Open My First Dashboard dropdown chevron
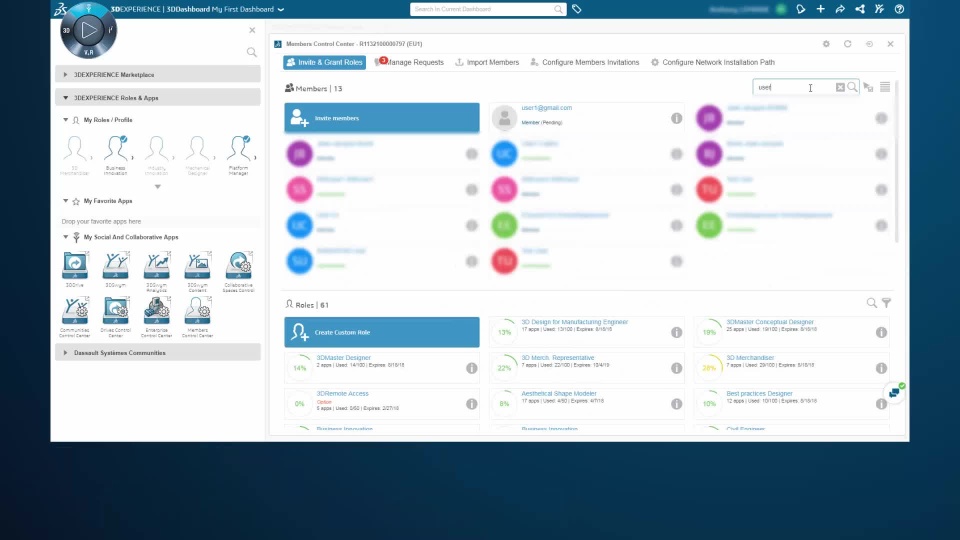Viewport: 960px width, 540px height. click(x=281, y=10)
